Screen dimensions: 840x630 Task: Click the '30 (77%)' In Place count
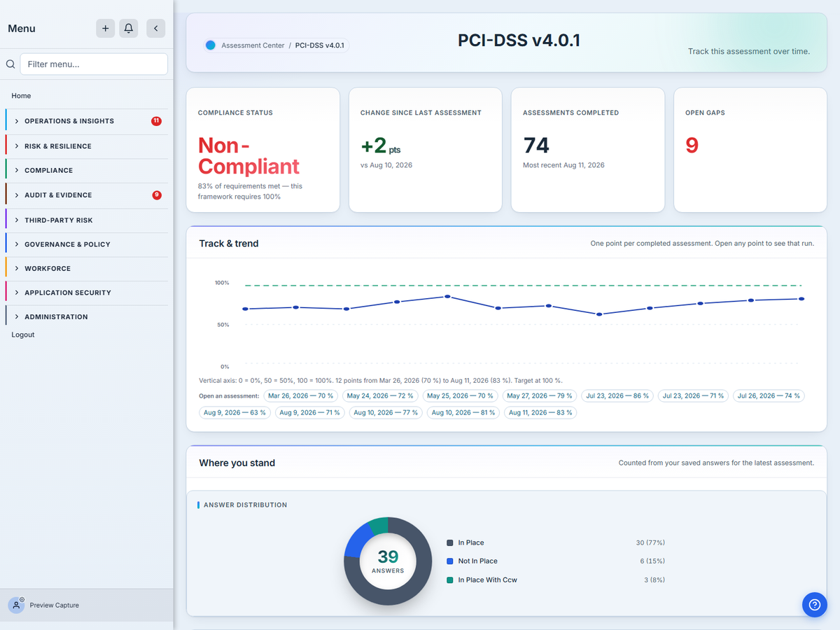click(650, 542)
